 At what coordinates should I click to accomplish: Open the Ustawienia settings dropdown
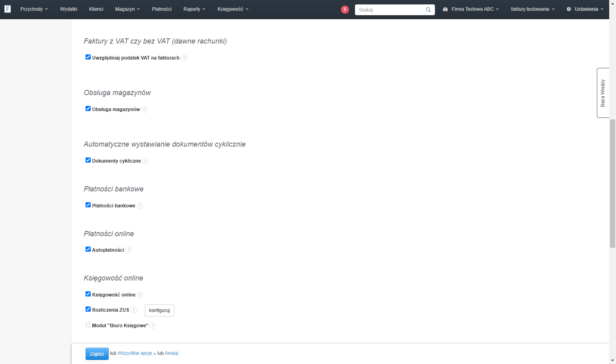click(x=585, y=9)
